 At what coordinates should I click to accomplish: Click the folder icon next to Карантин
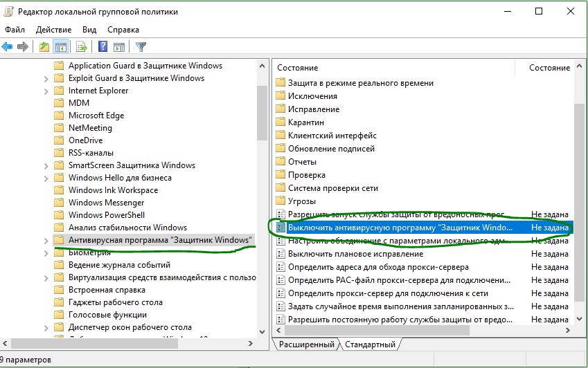pyautogui.click(x=280, y=122)
